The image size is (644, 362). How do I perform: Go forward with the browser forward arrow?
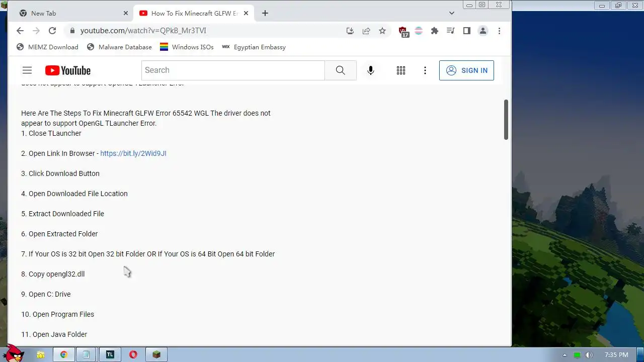point(36,31)
